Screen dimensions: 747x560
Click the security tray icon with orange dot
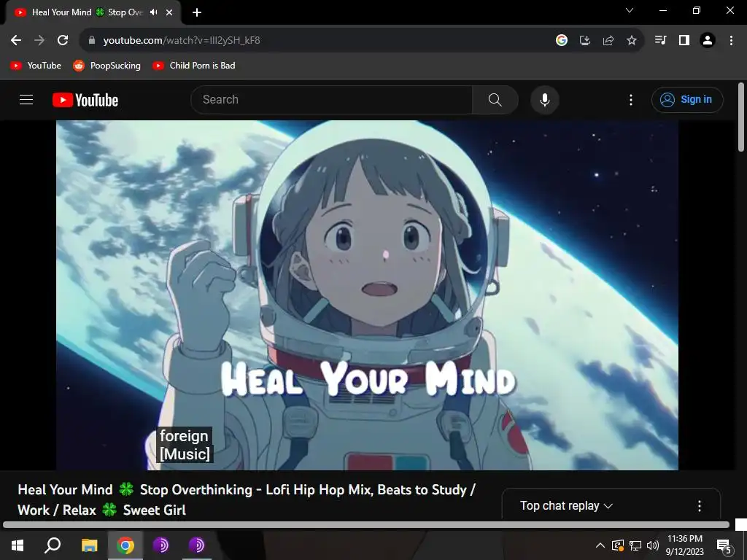click(x=617, y=545)
